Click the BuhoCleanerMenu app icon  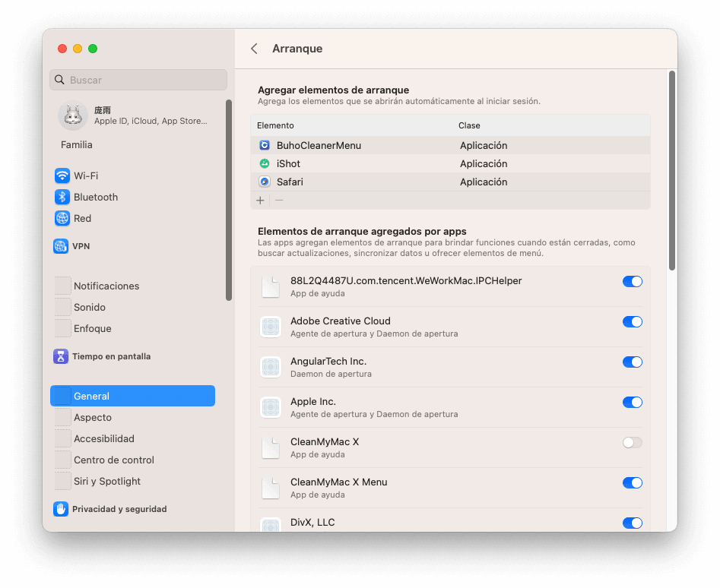(265, 145)
